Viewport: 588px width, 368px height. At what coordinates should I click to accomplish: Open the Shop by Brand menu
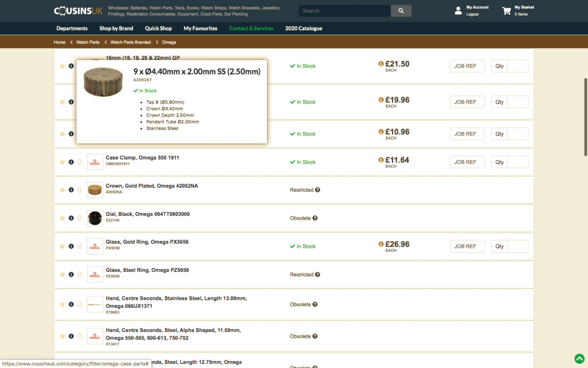tap(116, 29)
